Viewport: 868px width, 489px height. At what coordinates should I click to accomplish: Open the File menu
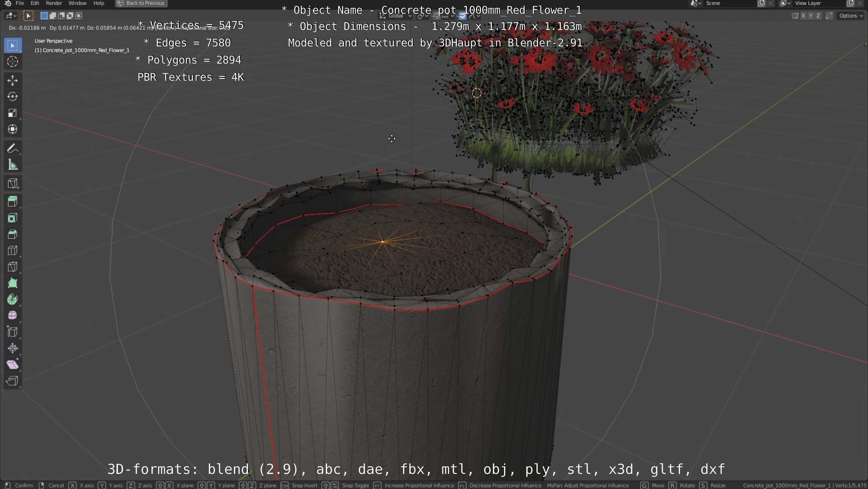[20, 3]
